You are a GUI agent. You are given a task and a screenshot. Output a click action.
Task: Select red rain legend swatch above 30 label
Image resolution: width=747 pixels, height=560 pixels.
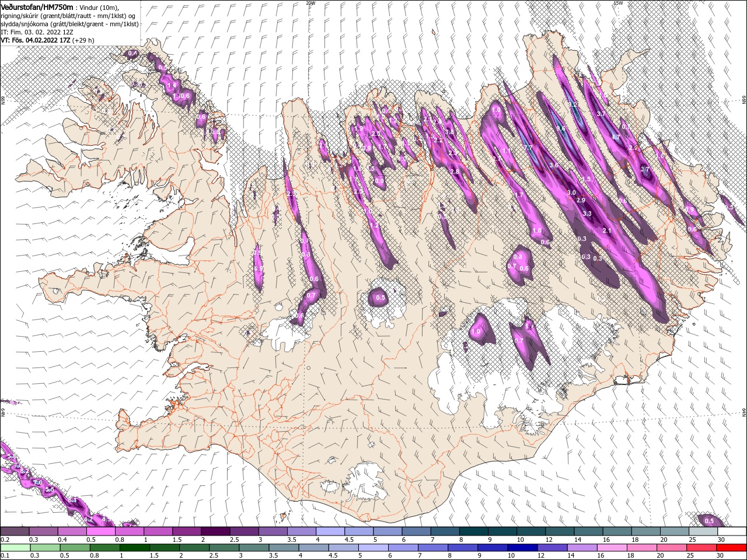tap(732, 548)
